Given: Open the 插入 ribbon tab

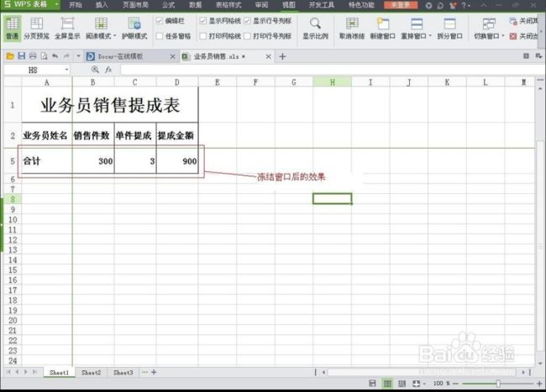Looking at the screenshot, I should tap(102, 5).
